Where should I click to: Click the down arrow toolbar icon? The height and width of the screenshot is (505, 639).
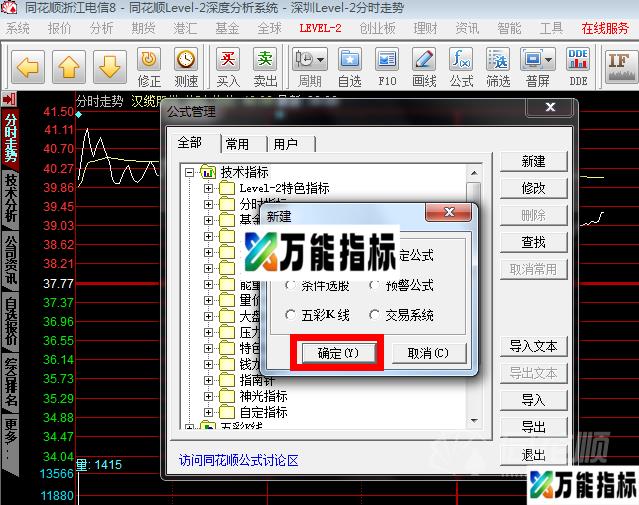pos(110,67)
